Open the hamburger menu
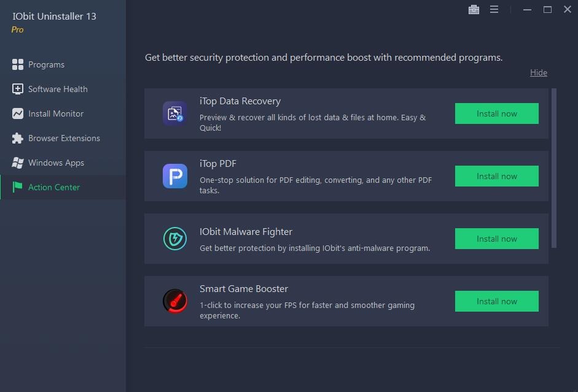578x392 pixels. pos(494,9)
